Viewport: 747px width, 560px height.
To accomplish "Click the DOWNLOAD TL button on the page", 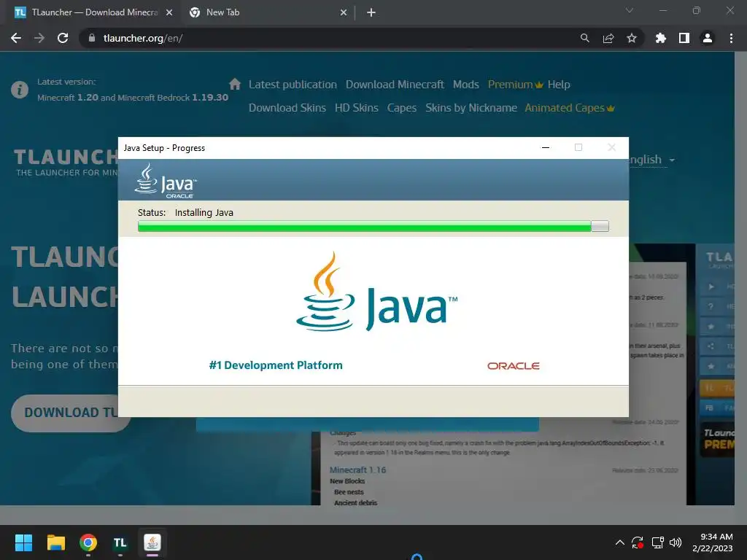I will click(x=66, y=413).
